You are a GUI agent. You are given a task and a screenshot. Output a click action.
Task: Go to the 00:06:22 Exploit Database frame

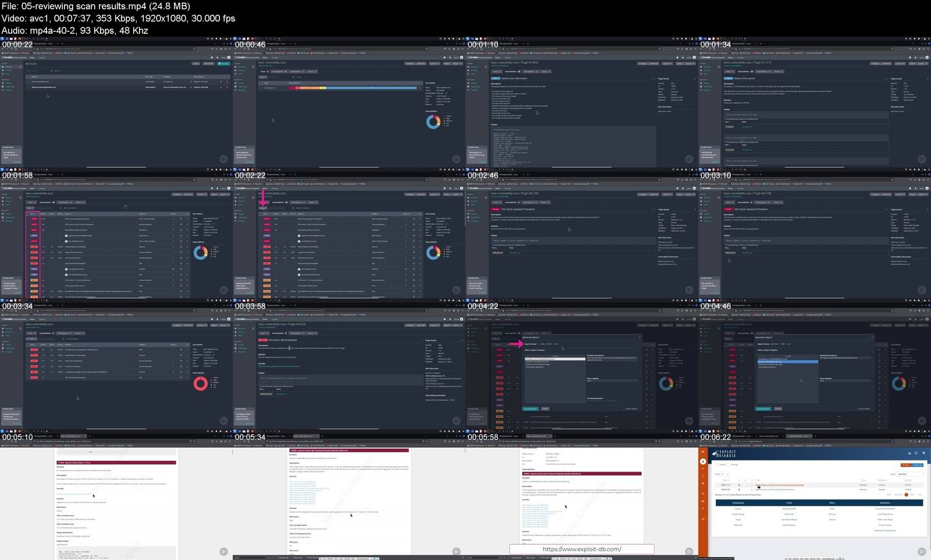(815, 496)
